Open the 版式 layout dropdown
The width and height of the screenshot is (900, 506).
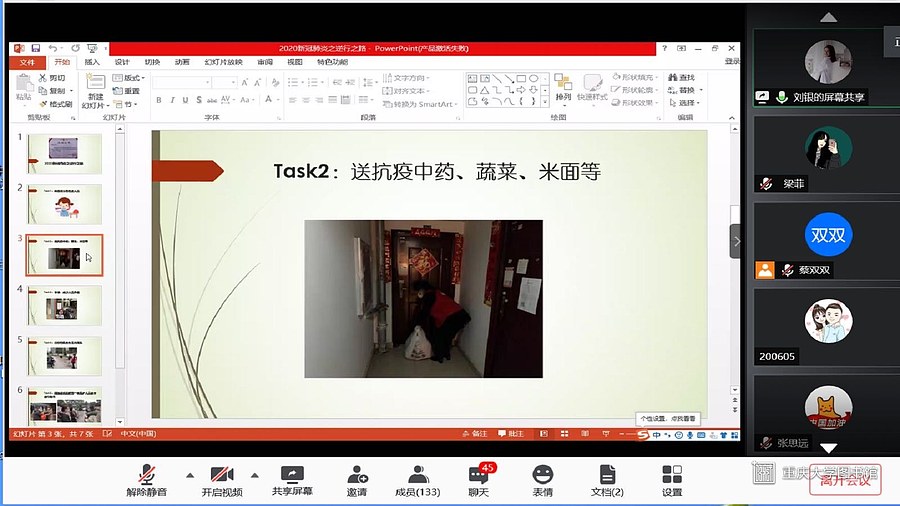pyautogui.click(x=131, y=78)
